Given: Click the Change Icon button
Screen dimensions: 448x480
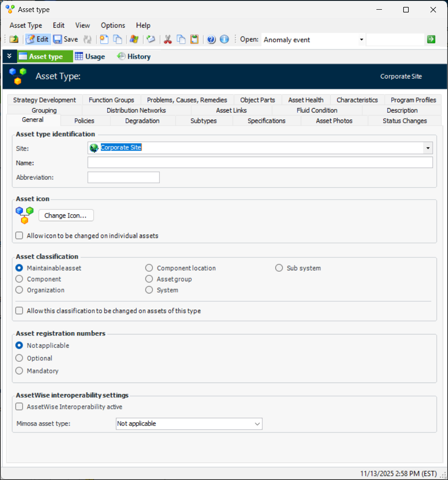Looking at the screenshot, I should 66,216.
